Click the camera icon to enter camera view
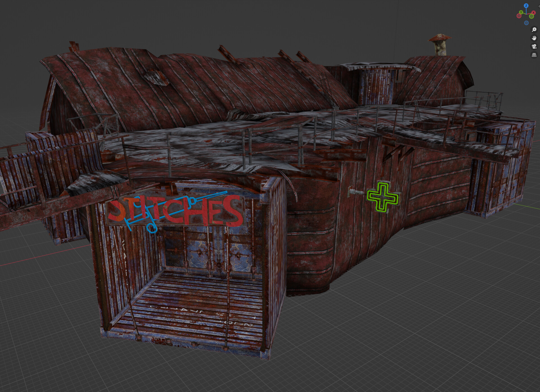The height and width of the screenshot is (392, 540). [x=534, y=47]
